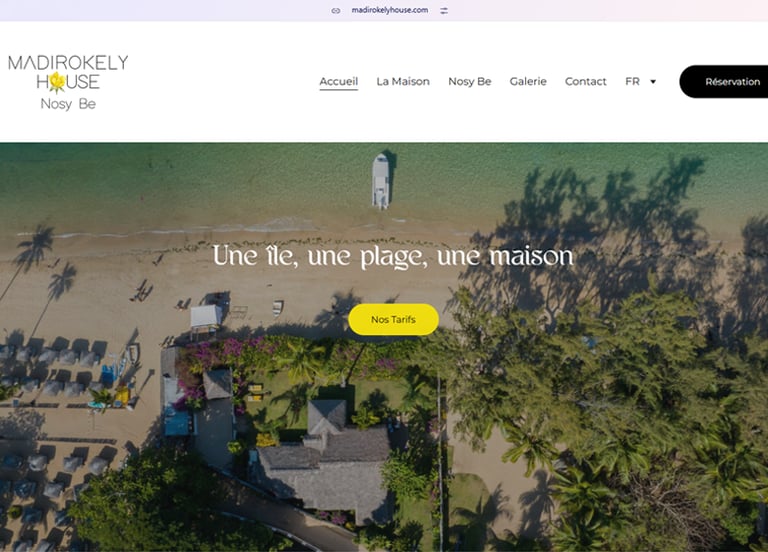
Task: Select the madirokelyhouse.com address text
Action: pos(390,10)
